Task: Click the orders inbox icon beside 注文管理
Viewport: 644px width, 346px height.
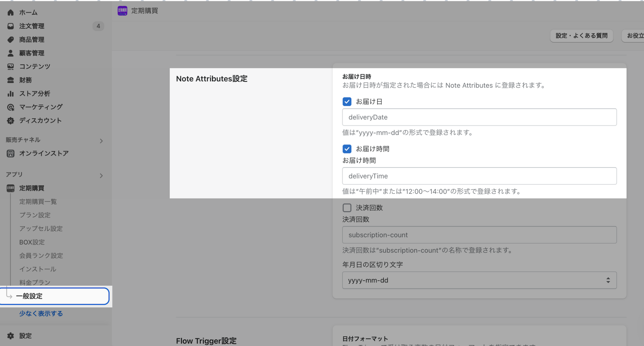Action: 11,26
